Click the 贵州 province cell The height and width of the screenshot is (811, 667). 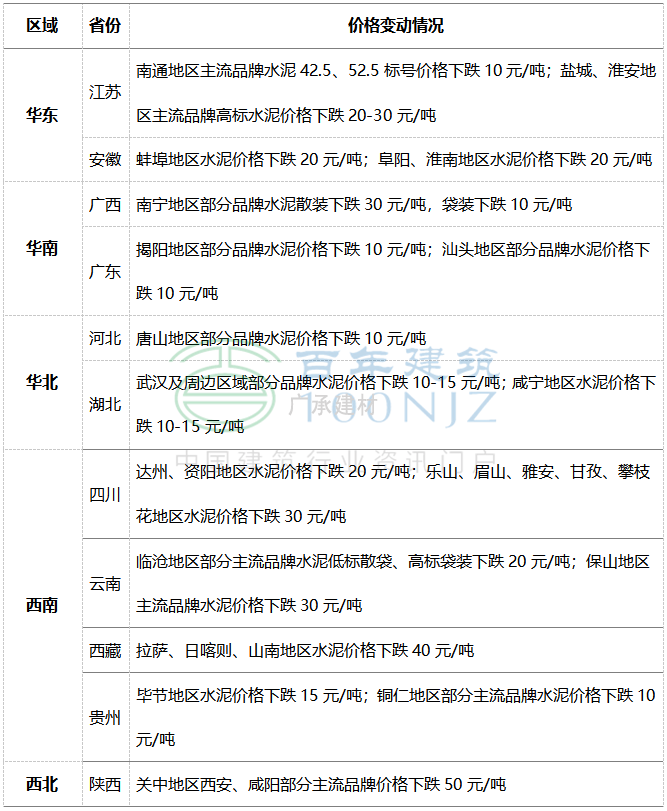click(x=105, y=717)
